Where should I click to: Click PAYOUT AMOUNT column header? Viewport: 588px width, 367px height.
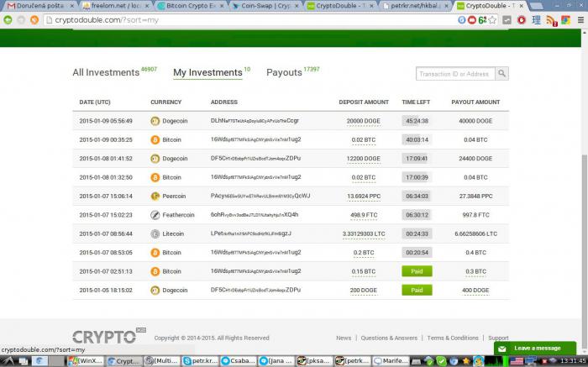pos(475,102)
